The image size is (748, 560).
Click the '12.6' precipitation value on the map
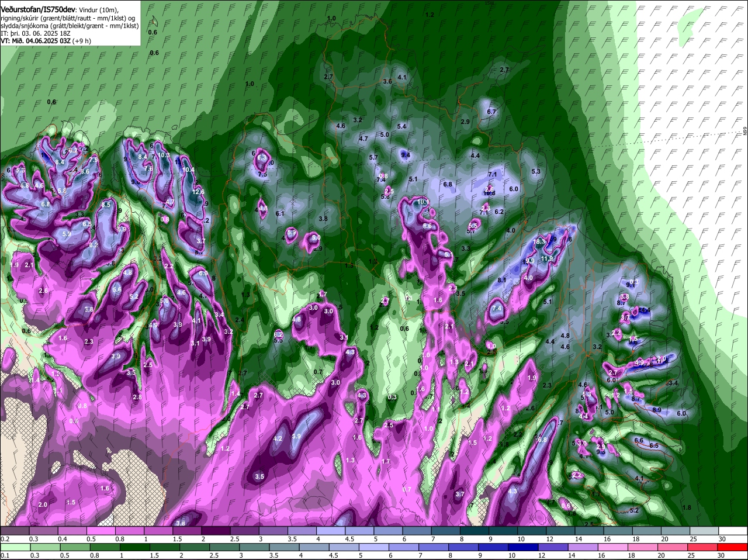point(199,192)
